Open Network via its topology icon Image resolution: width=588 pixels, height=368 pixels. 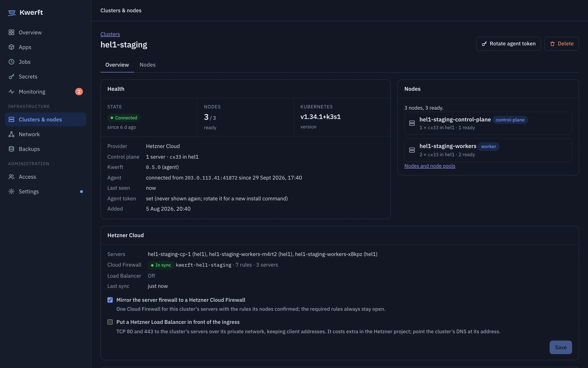(x=11, y=134)
